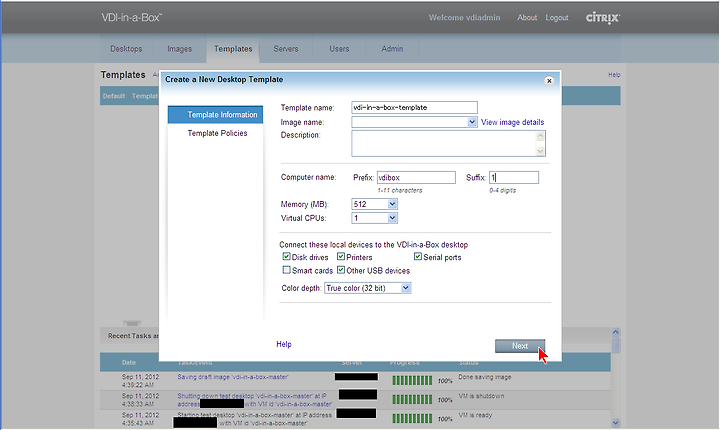Viewport: 720px width, 430px height.
Task: Click the Recent Tasks vertical scrollbar
Action: click(616, 377)
